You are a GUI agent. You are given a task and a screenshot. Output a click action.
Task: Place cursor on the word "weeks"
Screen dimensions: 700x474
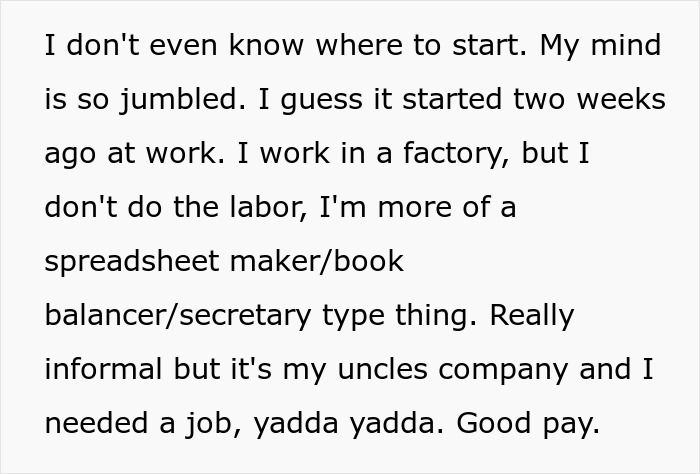619,100
